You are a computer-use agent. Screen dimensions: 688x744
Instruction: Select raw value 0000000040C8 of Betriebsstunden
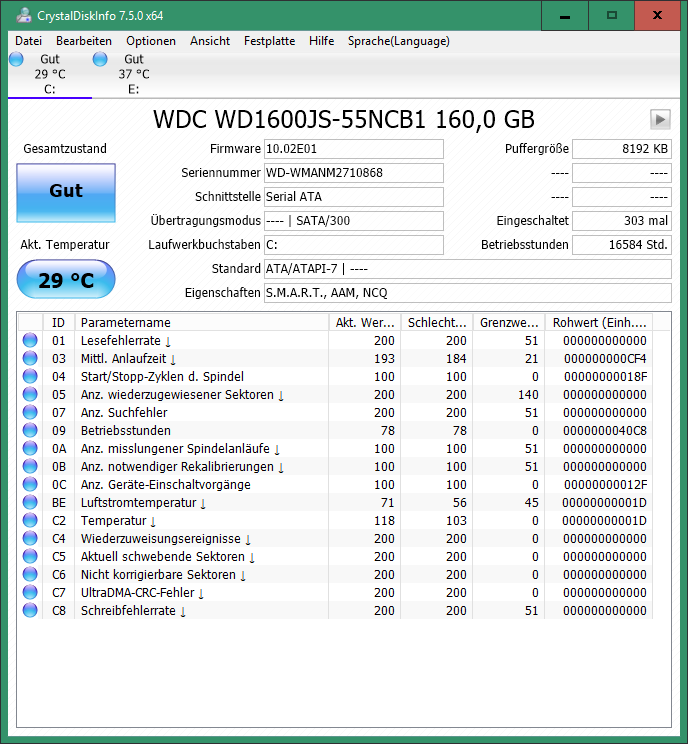tap(605, 431)
